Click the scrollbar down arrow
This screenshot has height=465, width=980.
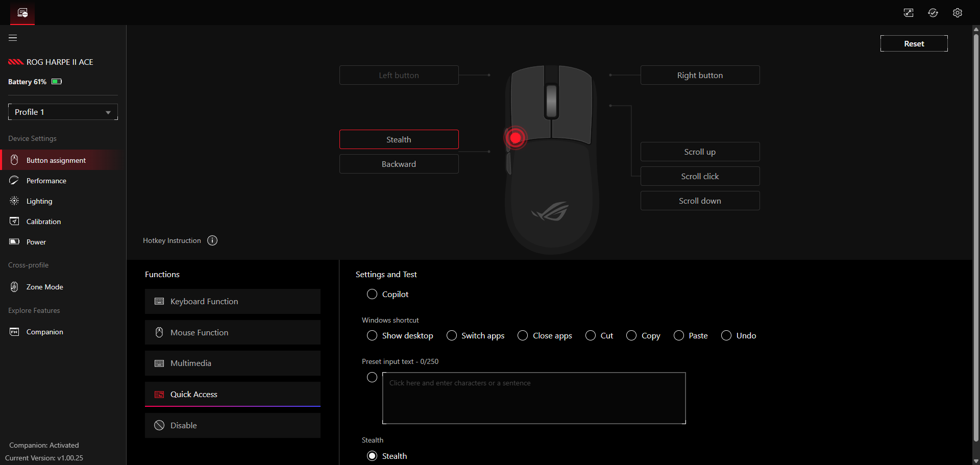click(976, 460)
